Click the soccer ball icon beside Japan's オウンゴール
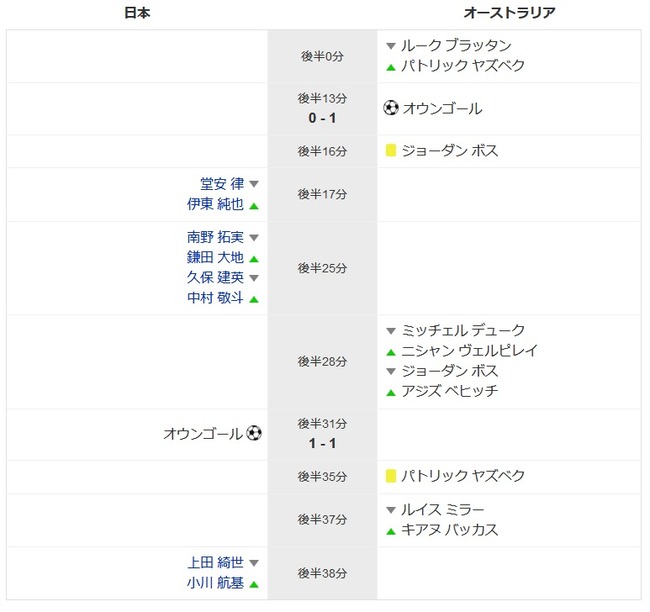 pyautogui.click(x=254, y=434)
